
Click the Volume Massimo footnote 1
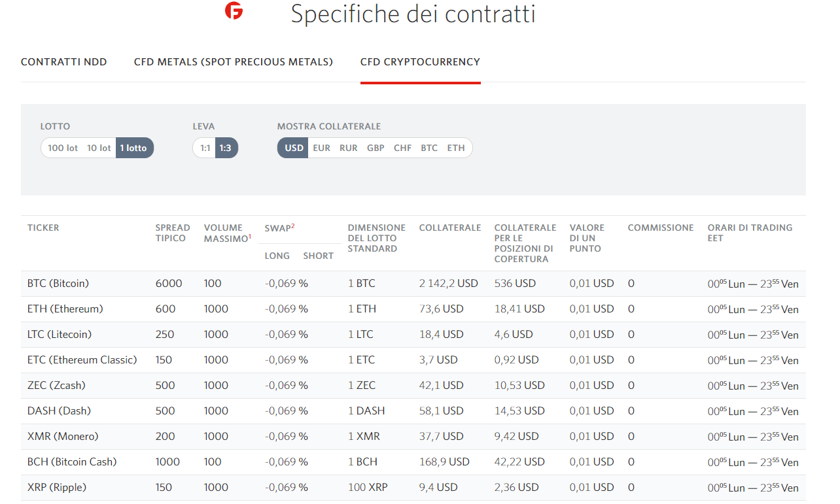[x=250, y=236]
